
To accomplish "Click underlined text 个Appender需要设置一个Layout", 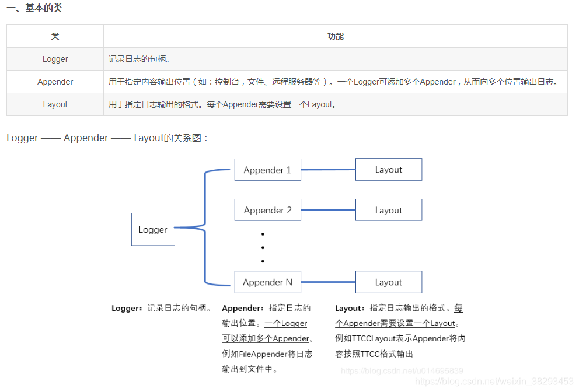I will pyautogui.click(x=395, y=323).
